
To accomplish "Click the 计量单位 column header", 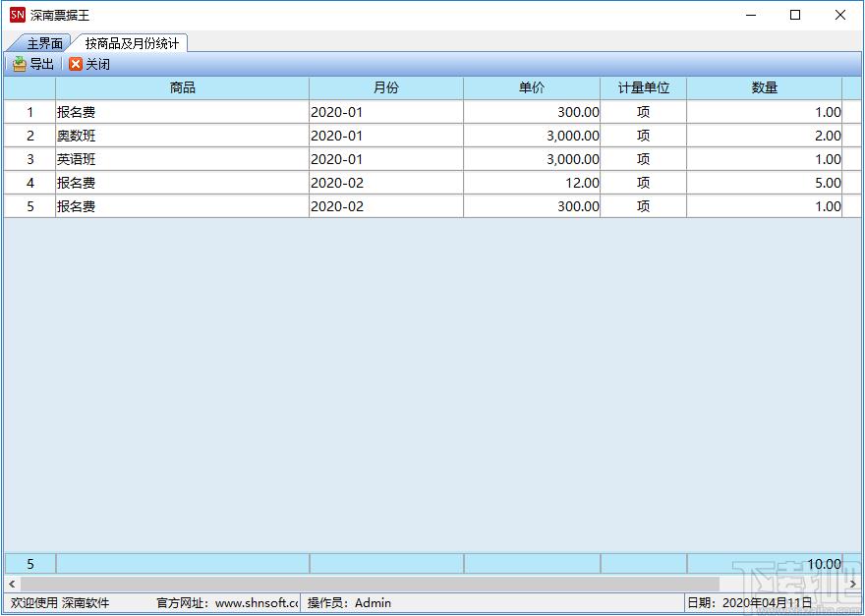I will (x=643, y=88).
